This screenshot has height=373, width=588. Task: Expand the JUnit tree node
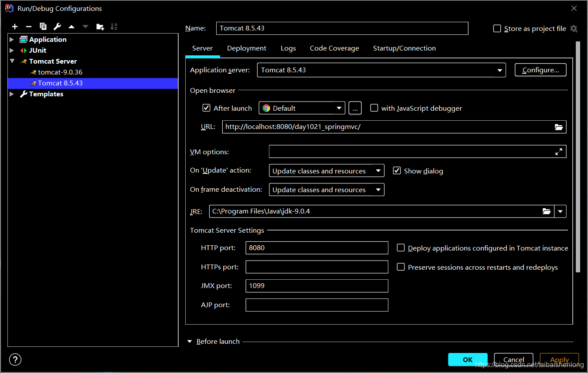click(x=12, y=50)
